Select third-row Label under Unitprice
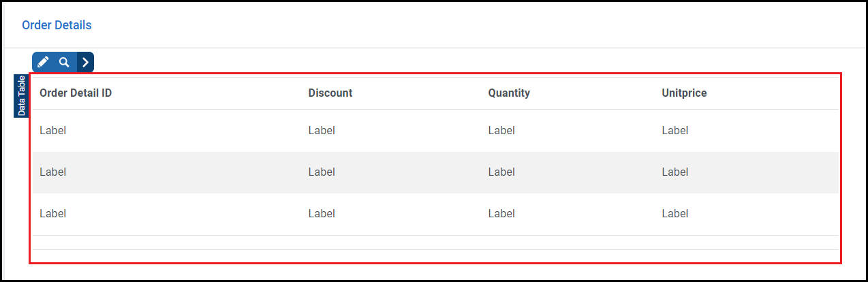This screenshot has width=868, height=282. click(675, 214)
